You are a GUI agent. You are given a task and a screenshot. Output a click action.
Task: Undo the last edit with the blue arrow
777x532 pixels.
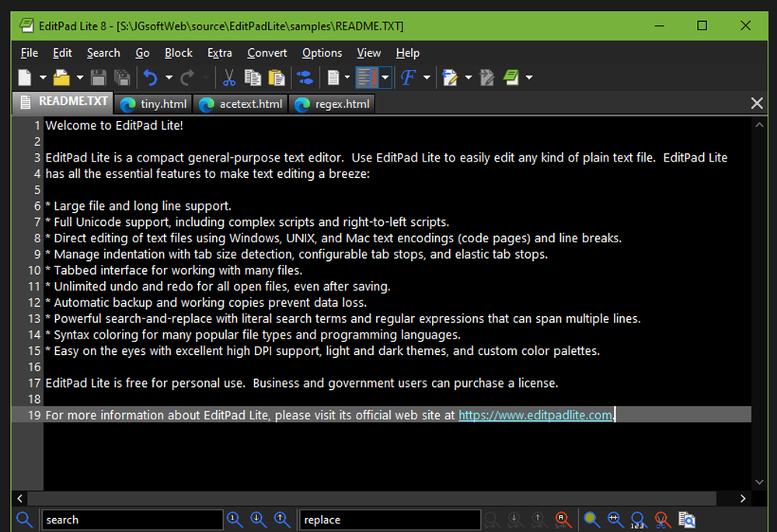pos(150,78)
